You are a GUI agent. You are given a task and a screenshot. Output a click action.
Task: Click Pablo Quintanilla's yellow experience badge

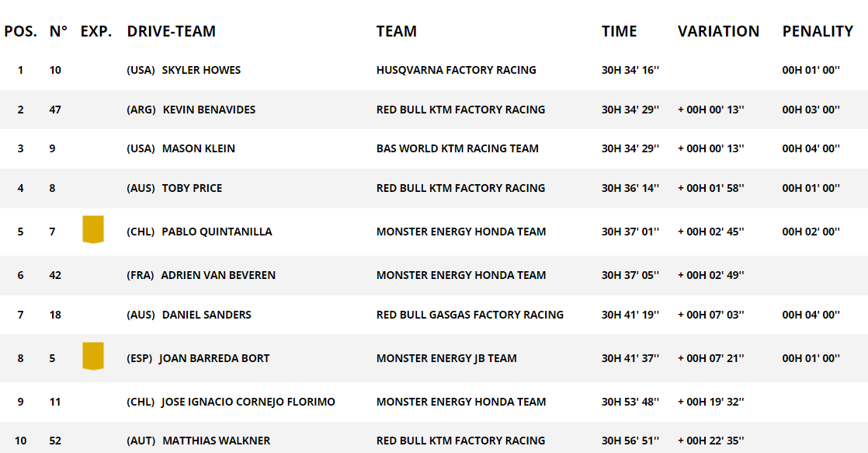(93, 229)
